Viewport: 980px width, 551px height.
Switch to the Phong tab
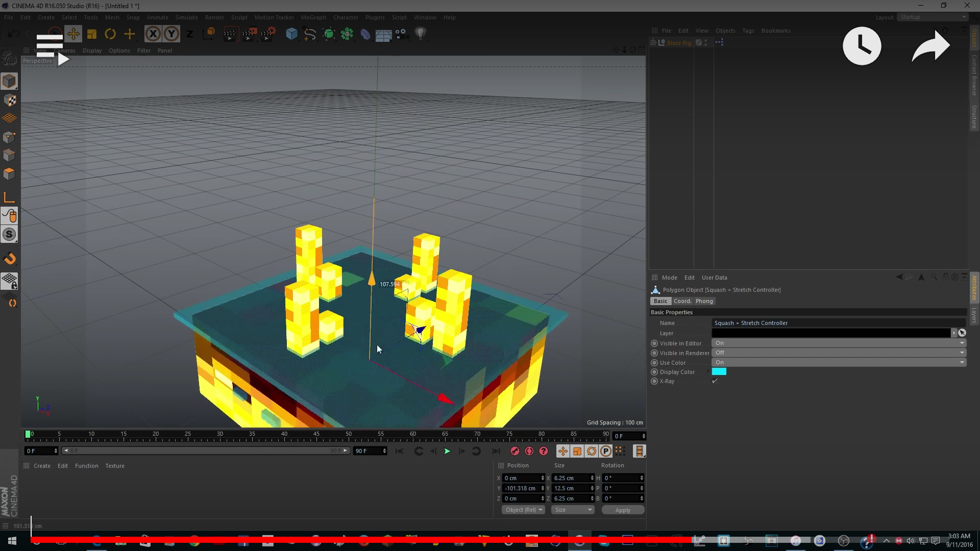point(704,301)
